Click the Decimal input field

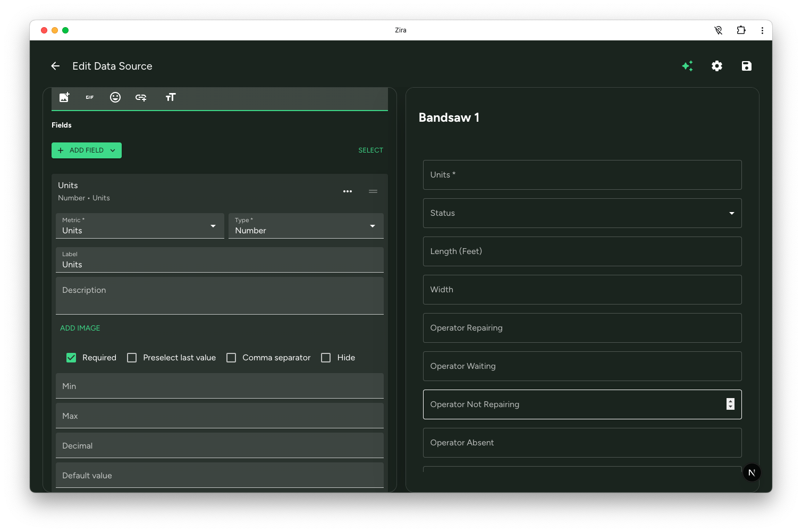(x=220, y=445)
